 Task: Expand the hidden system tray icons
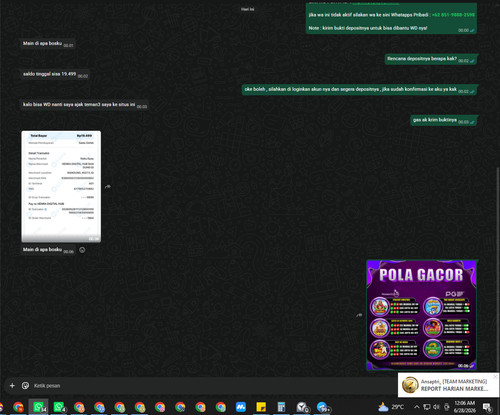tap(417, 407)
